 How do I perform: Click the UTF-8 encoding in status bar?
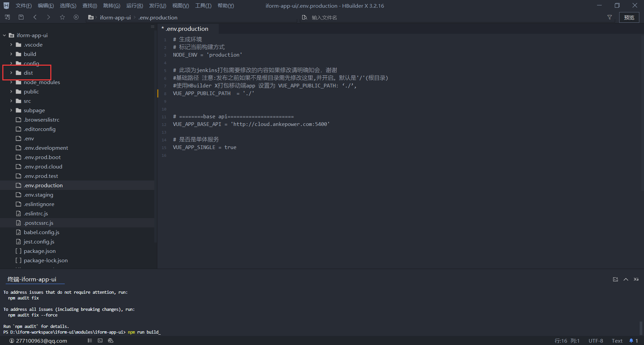tap(595, 341)
